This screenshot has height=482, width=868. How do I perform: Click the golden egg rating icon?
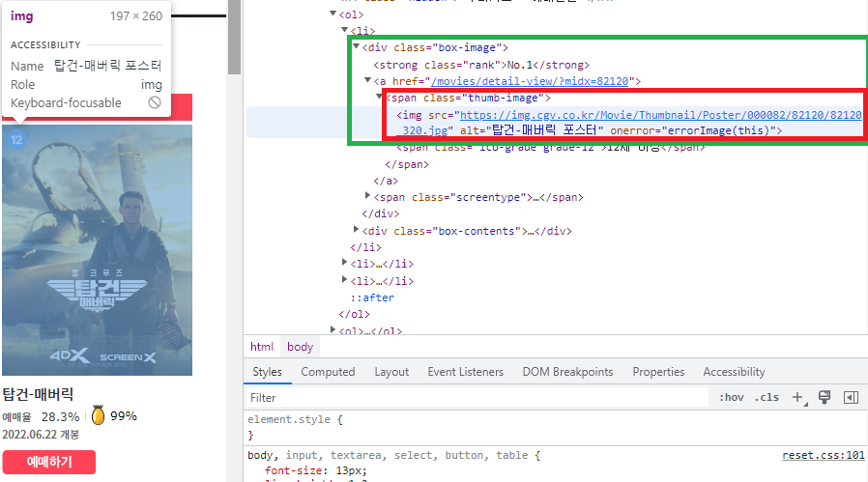click(98, 415)
